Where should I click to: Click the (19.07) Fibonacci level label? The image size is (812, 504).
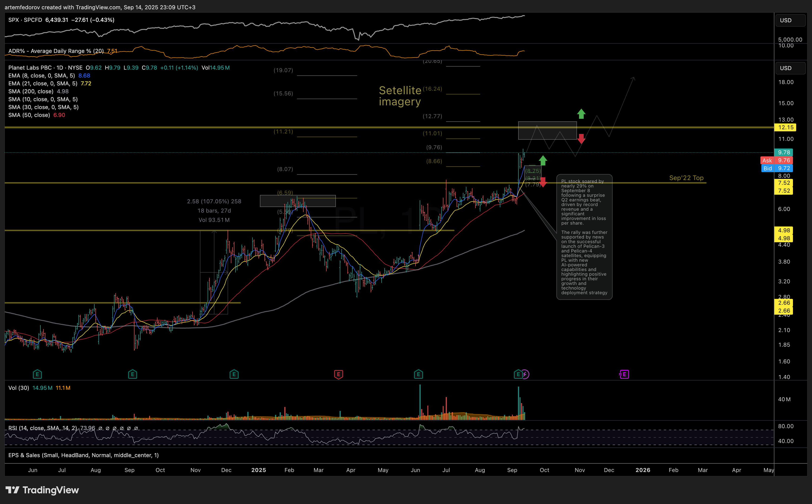pos(283,70)
